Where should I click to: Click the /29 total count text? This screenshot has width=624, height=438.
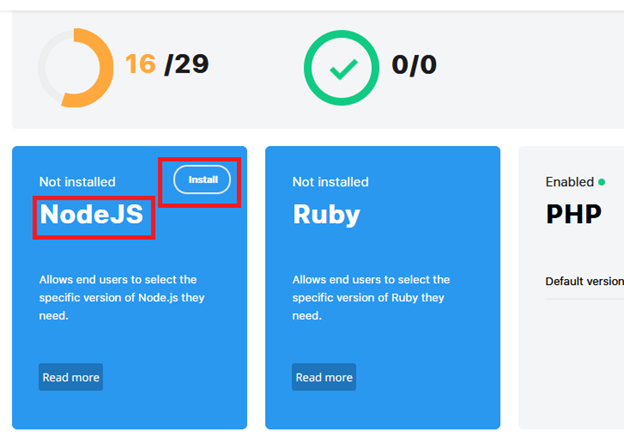click(x=187, y=64)
